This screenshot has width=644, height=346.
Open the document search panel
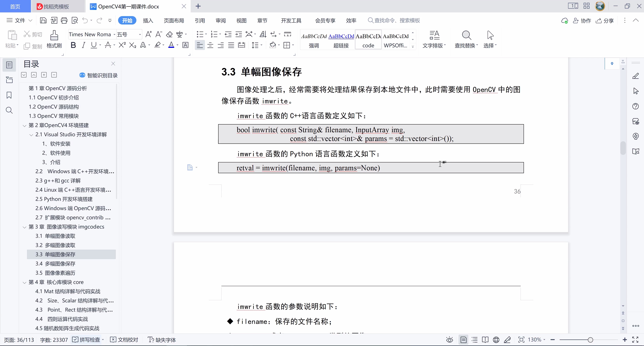click(x=9, y=110)
